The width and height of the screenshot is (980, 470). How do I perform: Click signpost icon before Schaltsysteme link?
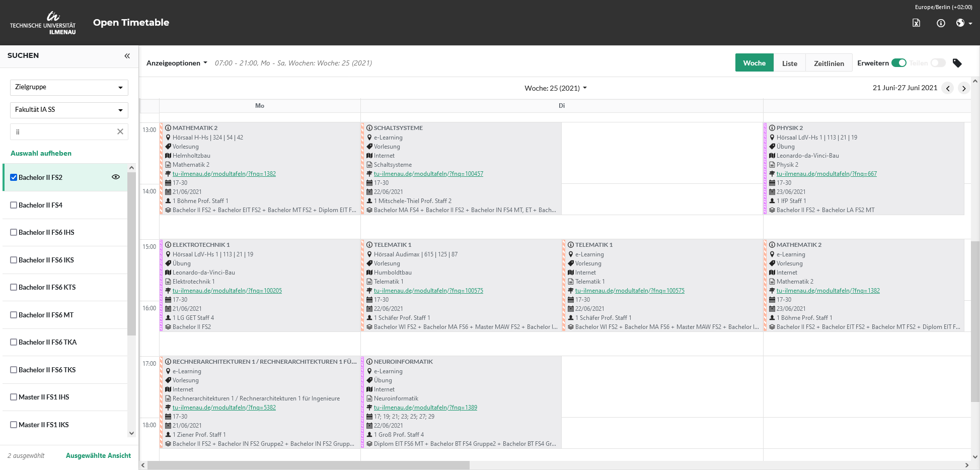click(369, 174)
